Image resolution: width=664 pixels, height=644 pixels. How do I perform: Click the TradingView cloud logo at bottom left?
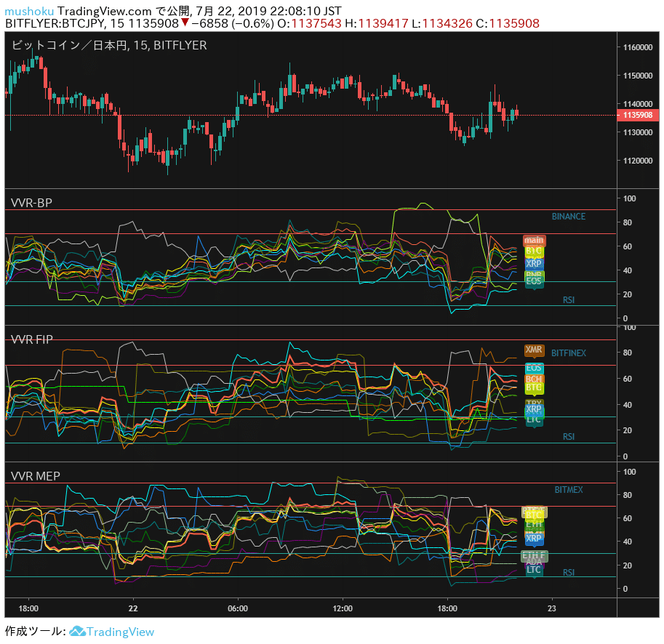point(76,632)
